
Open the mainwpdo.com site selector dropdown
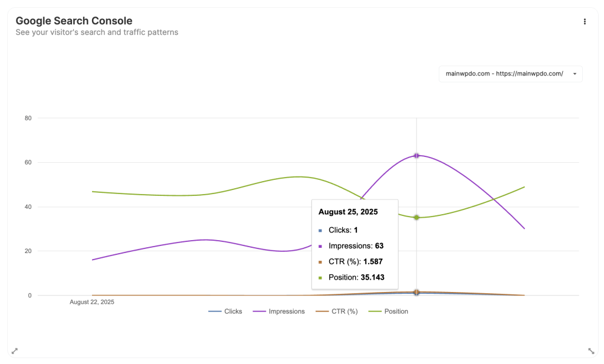tap(510, 74)
